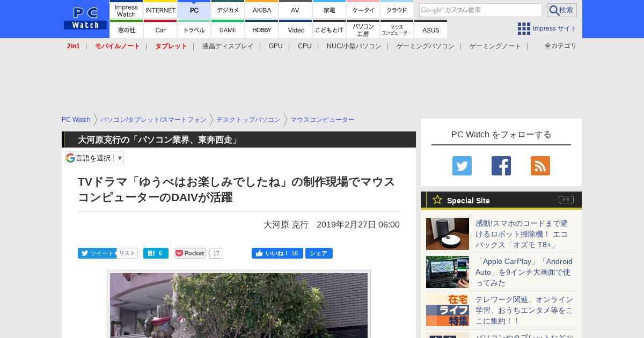Go to the Impress Watch tab

pyautogui.click(x=127, y=10)
